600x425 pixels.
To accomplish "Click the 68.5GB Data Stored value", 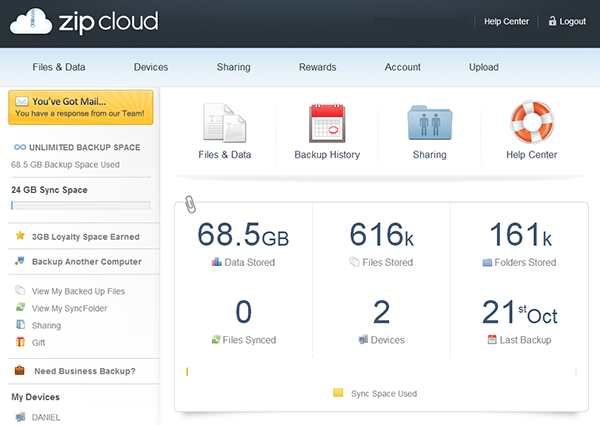I will click(x=243, y=234).
